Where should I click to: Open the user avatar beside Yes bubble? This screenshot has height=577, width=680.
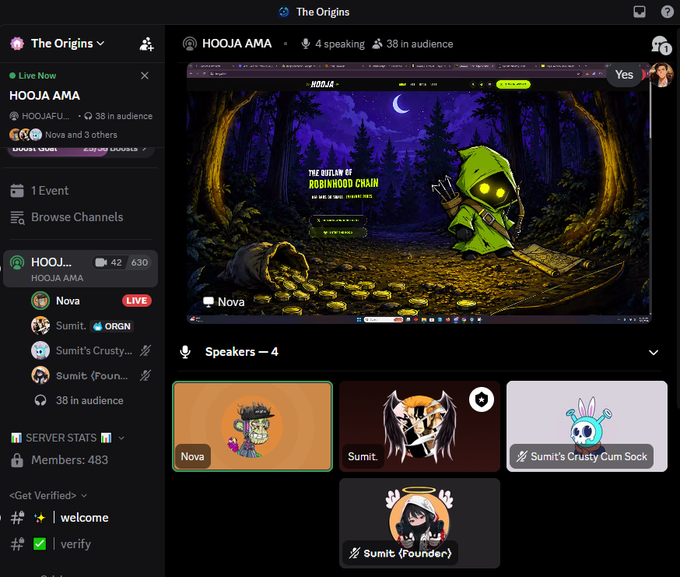(x=661, y=75)
